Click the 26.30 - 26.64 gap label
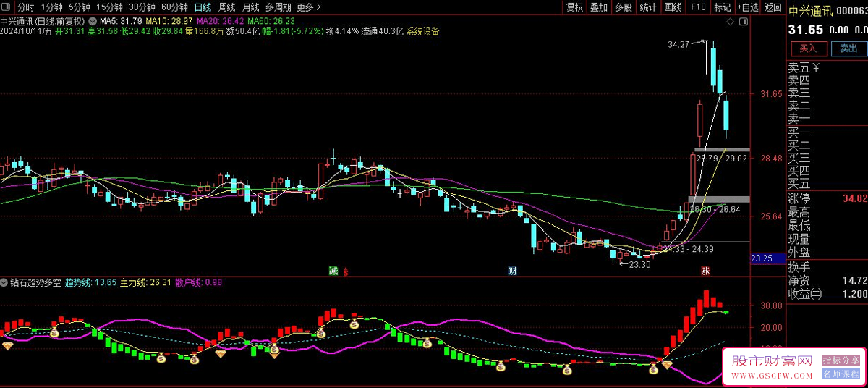 click(x=715, y=209)
